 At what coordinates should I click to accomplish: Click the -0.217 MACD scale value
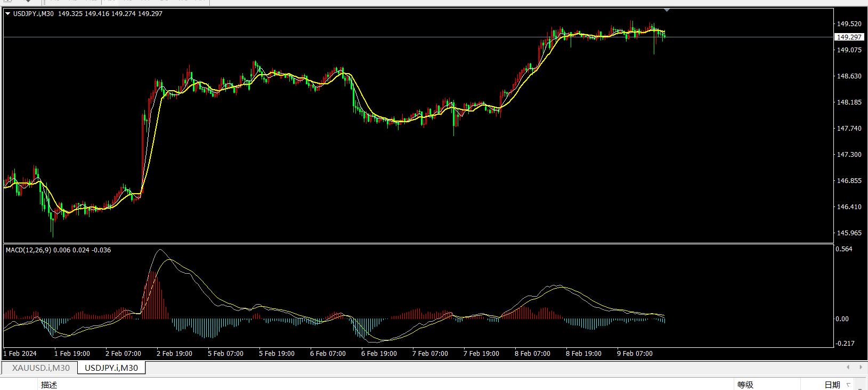(x=845, y=343)
